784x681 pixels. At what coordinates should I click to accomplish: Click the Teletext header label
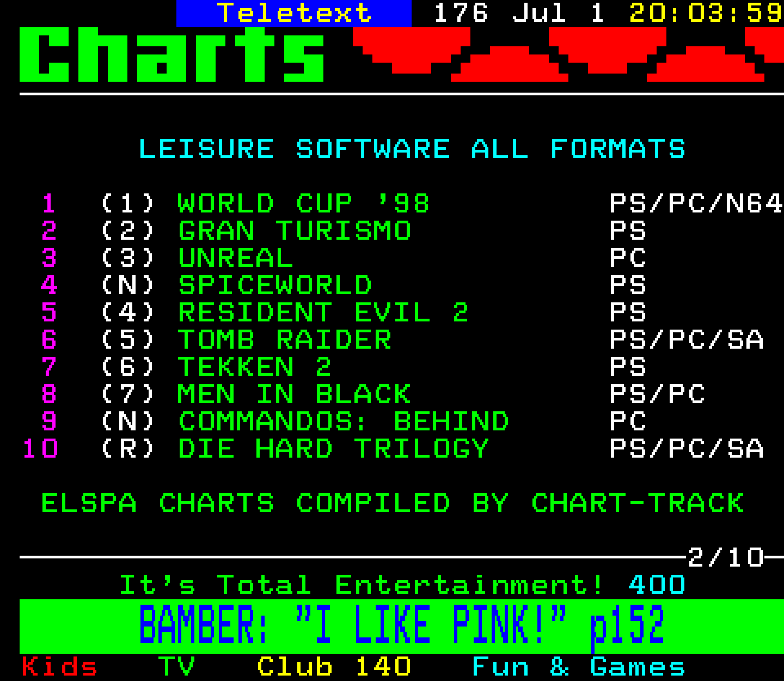coord(294,13)
